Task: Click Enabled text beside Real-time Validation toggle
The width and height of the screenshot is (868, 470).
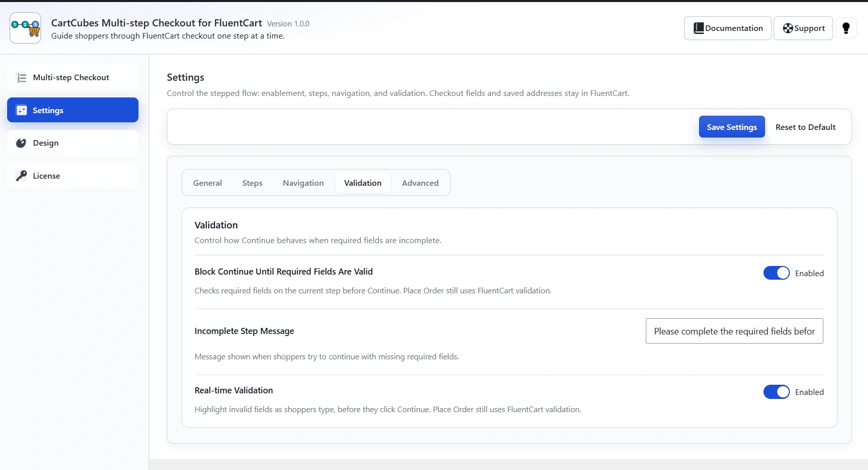Action: [x=809, y=392]
